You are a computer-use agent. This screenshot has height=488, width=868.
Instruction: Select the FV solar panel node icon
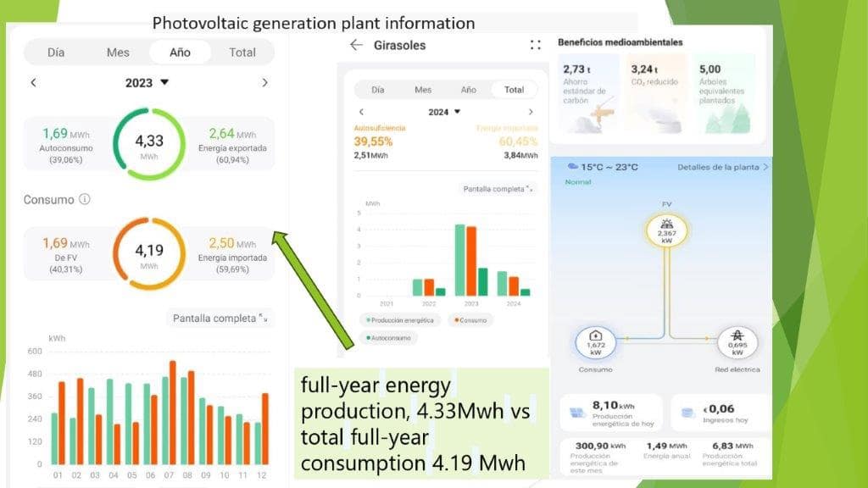coord(667,230)
